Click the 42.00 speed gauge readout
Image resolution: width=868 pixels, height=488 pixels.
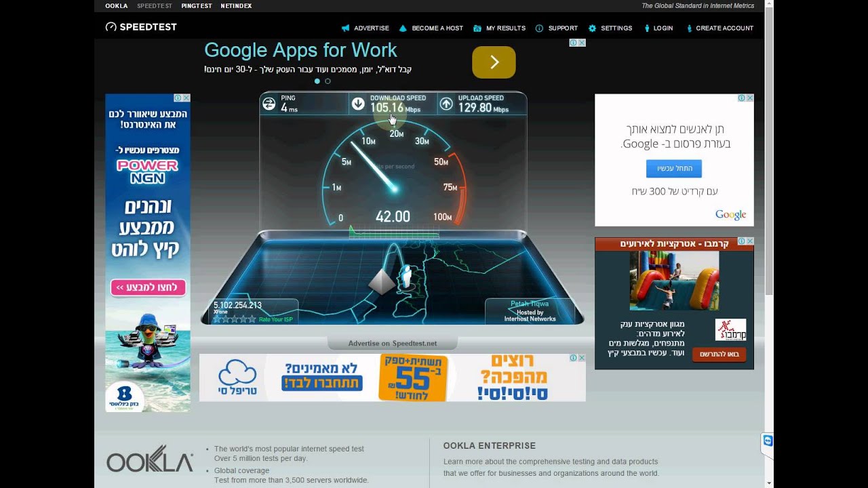click(x=393, y=217)
